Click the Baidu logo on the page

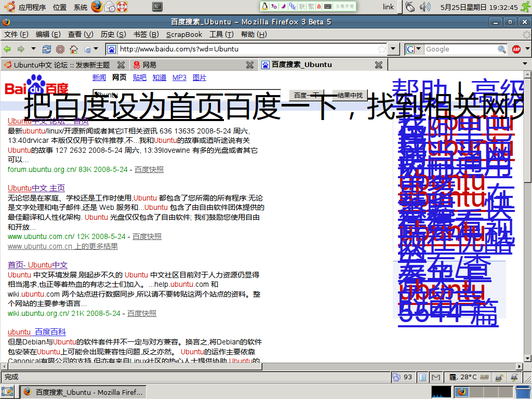tap(37, 84)
